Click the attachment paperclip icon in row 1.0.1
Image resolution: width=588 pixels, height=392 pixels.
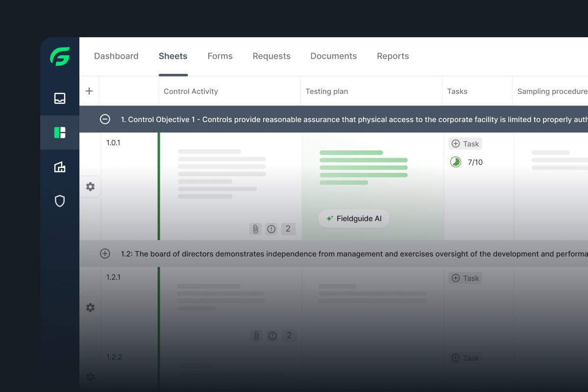[x=255, y=229]
